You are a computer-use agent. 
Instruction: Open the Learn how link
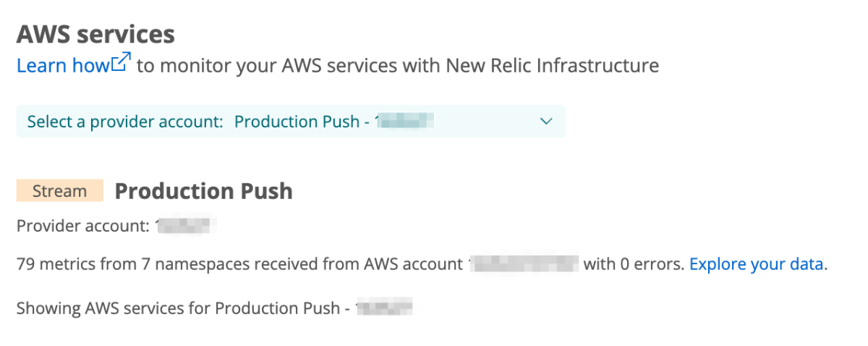[63, 66]
